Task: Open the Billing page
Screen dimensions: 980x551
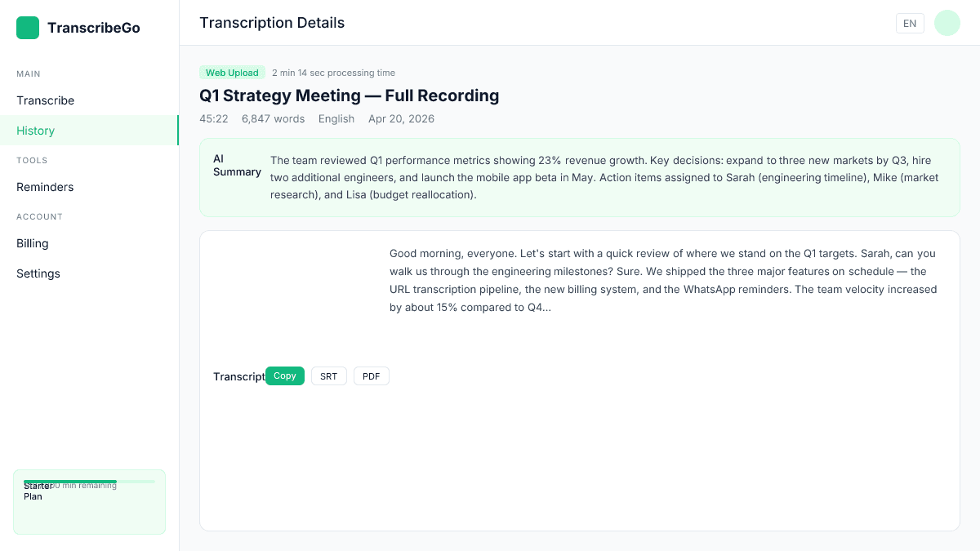Action: 32,243
